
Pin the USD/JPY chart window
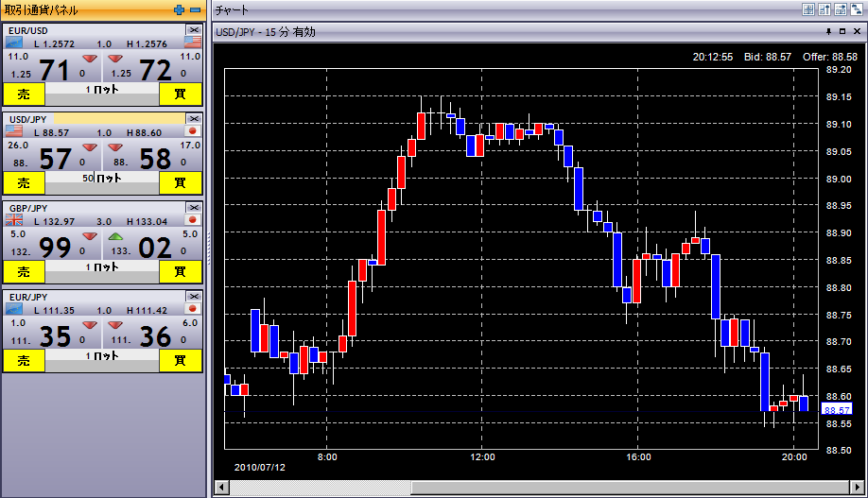tap(828, 31)
